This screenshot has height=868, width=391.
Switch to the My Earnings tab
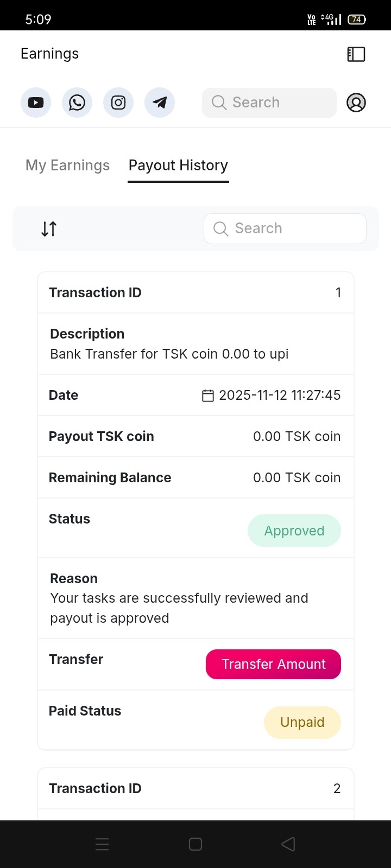click(x=67, y=165)
